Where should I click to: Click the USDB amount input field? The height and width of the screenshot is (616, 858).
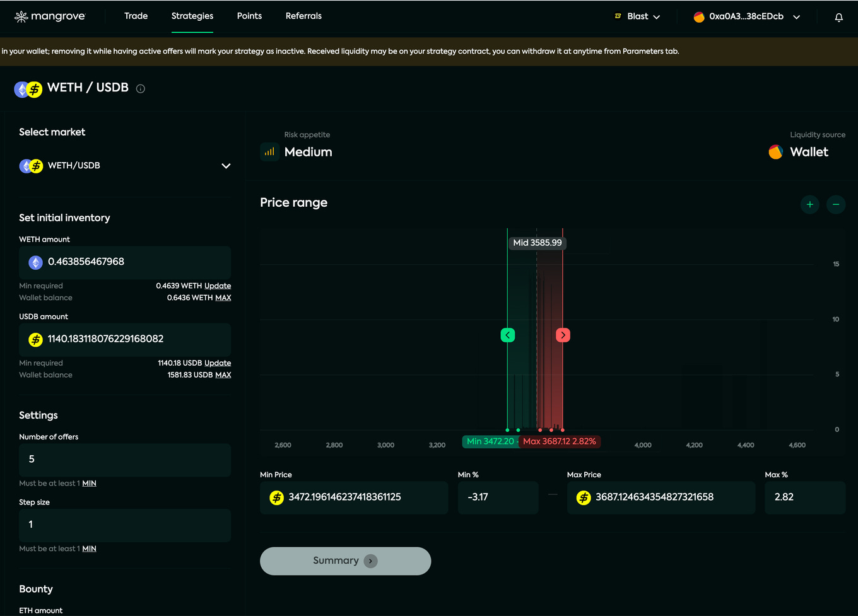(125, 340)
